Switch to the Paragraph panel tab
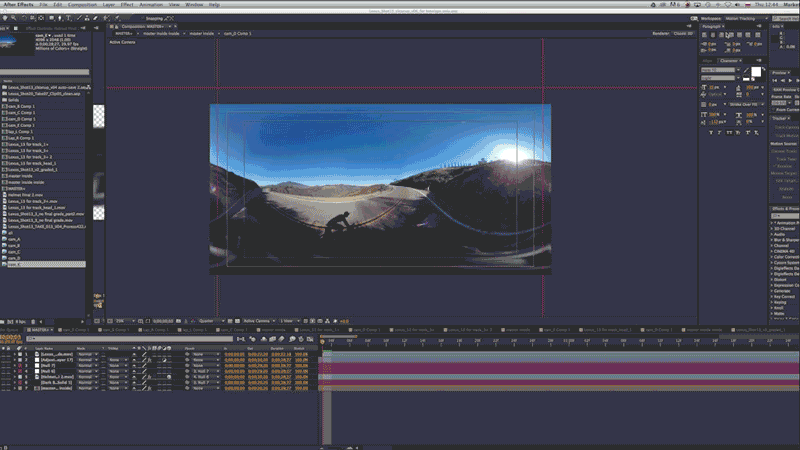The image size is (800, 450). [712, 26]
